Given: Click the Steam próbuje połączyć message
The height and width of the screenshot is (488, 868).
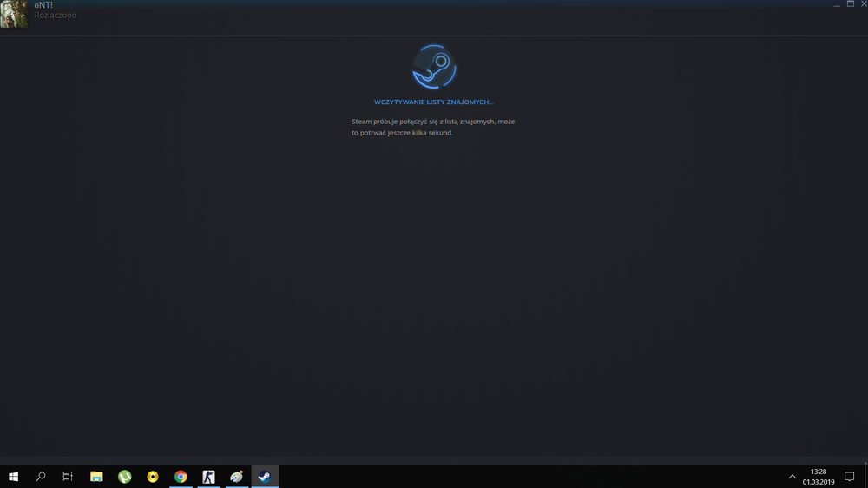Looking at the screenshot, I should pos(433,127).
